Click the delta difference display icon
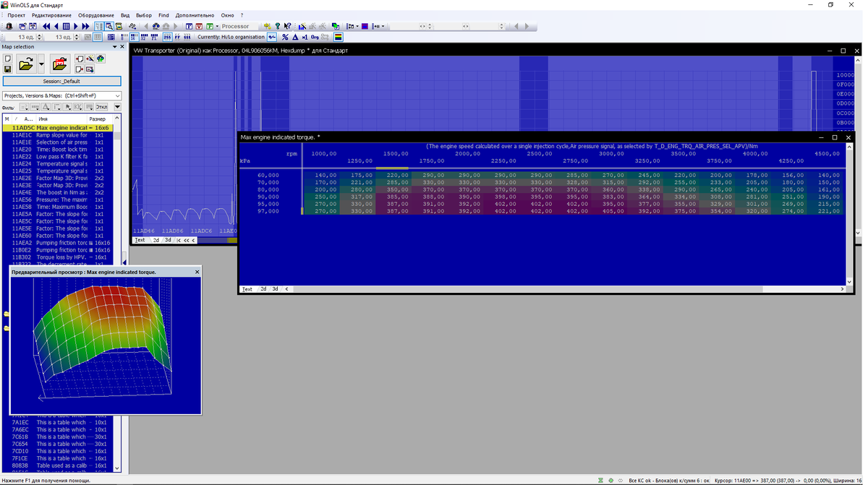868x485 pixels. click(295, 37)
